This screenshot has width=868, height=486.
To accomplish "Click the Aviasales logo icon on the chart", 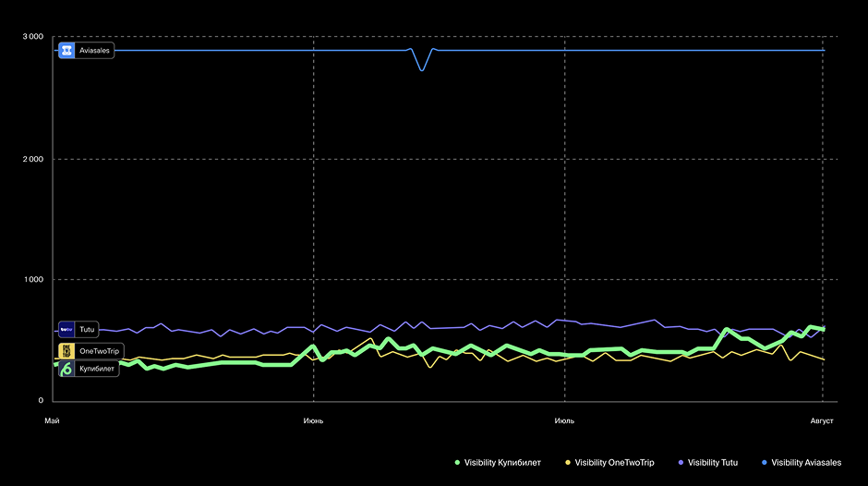I will [x=66, y=51].
